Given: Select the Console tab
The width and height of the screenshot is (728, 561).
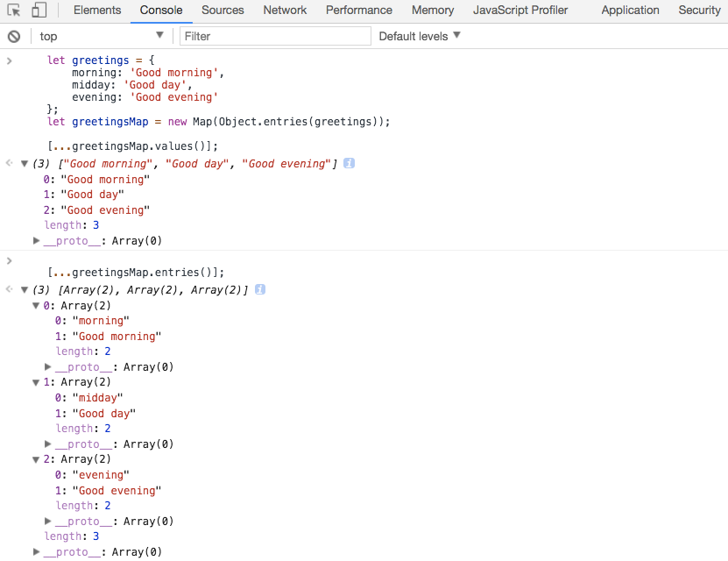Looking at the screenshot, I should [161, 11].
